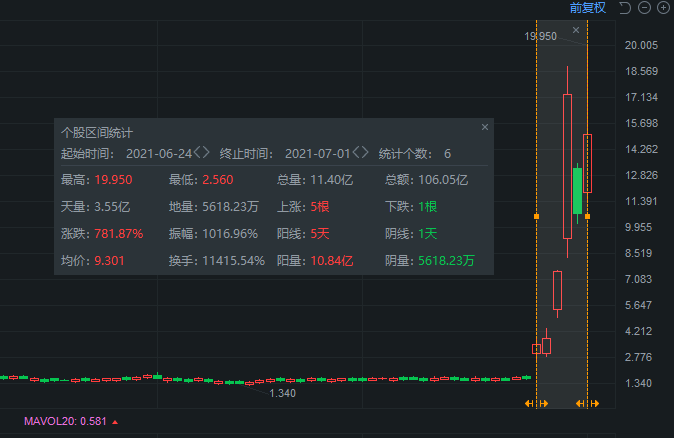This screenshot has height=438, width=674.
Task: Zoom in chart with plus circle icon
Action: pos(663,8)
